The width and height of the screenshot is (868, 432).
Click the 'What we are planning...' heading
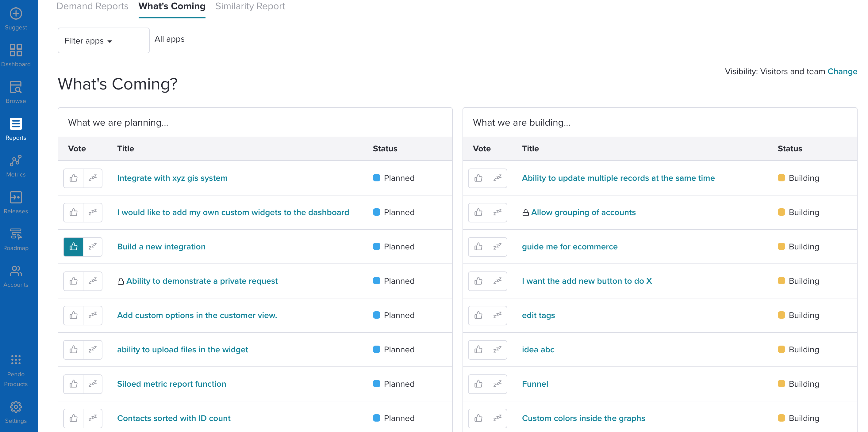click(x=118, y=123)
